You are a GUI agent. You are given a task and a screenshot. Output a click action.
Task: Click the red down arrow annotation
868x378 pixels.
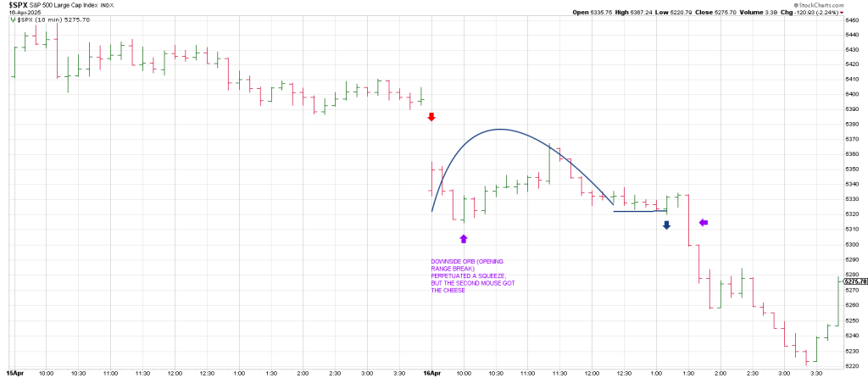[431, 117]
